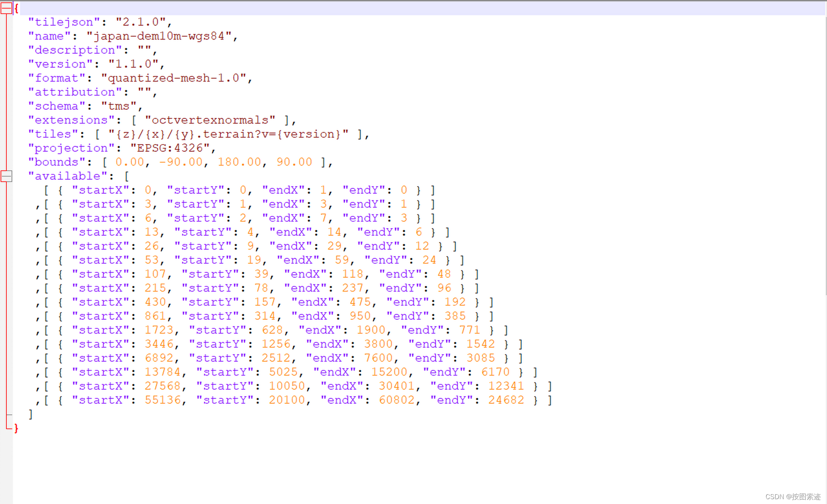Collapse the "available" array fold marker
Screen dimensions: 827x504
pyautogui.click(x=6, y=176)
